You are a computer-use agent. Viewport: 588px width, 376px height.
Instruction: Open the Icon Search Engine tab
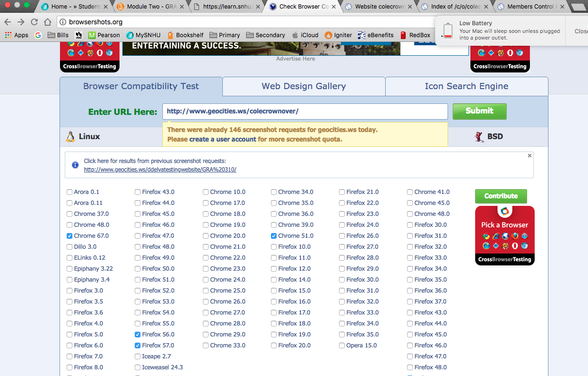point(467,86)
